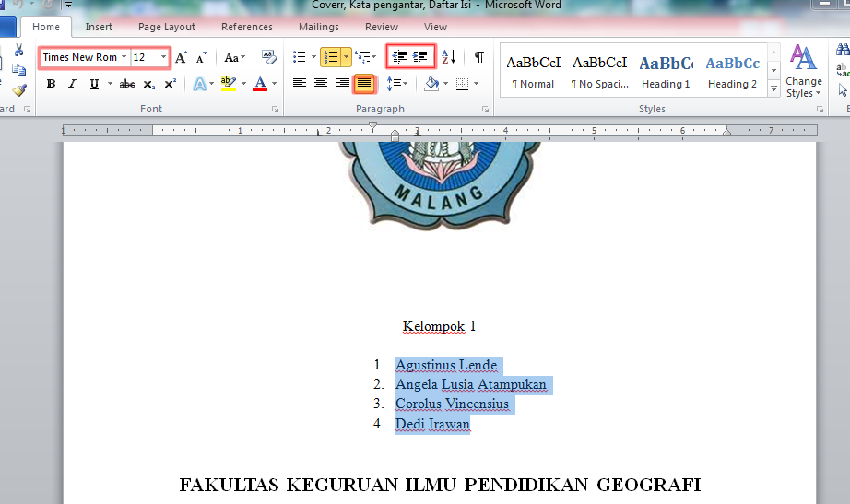Open the font name dropdown

point(124,57)
